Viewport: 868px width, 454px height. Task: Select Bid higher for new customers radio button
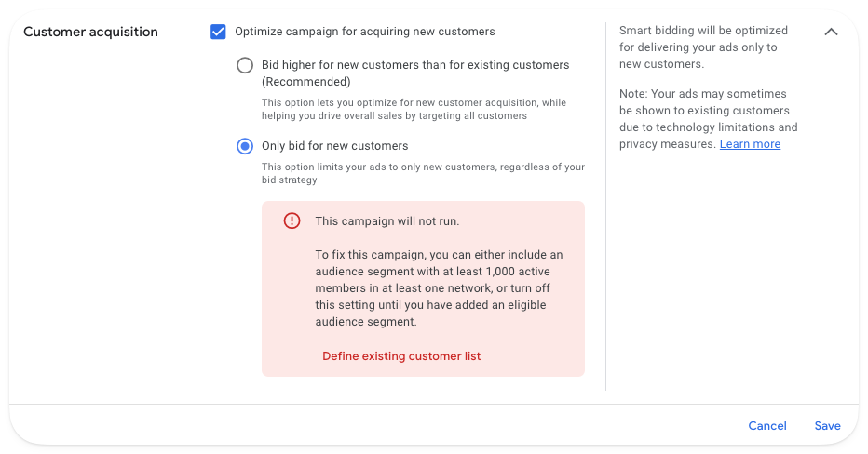pos(245,65)
